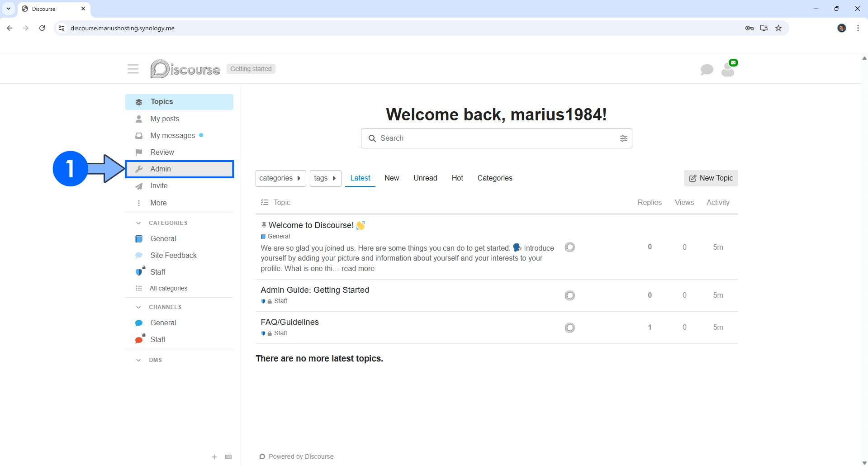Viewport: 868px width, 466px height.
Task: Click read more on welcome topic
Action: point(358,269)
